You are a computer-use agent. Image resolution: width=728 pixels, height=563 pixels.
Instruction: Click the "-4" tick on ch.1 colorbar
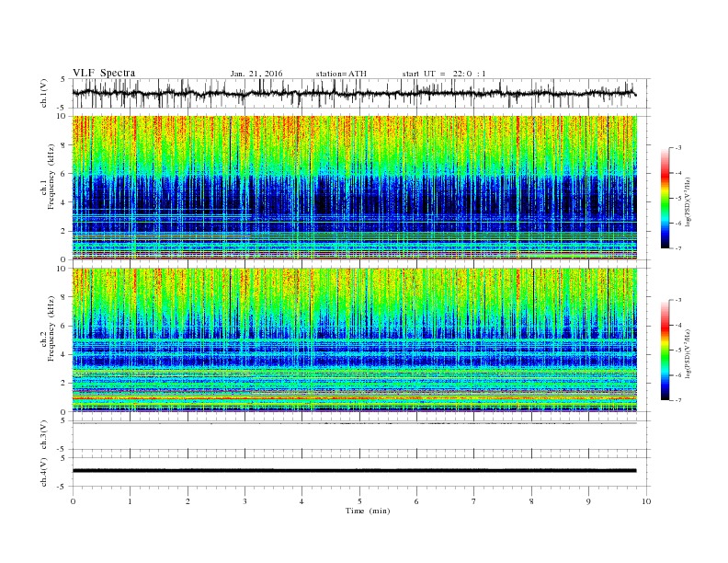[678, 173]
